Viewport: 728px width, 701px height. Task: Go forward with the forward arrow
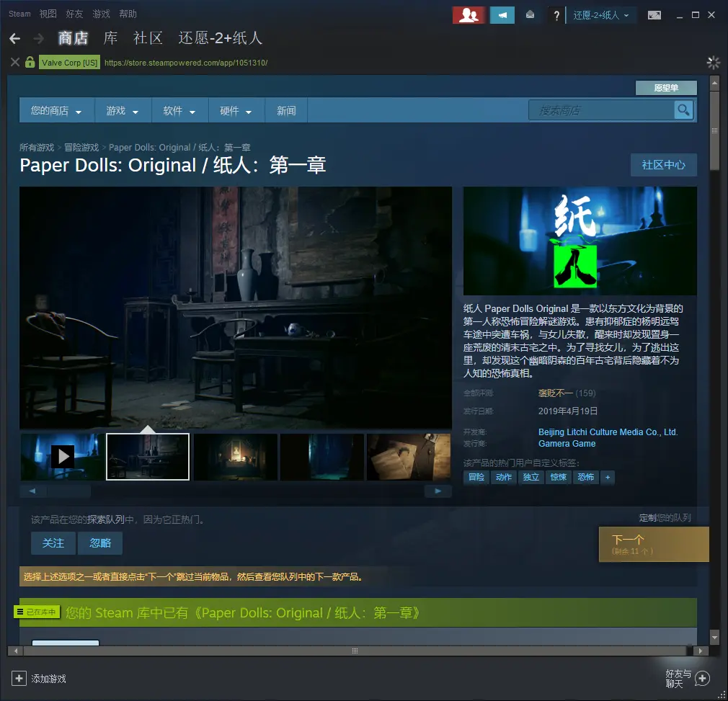click(x=39, y=38)
